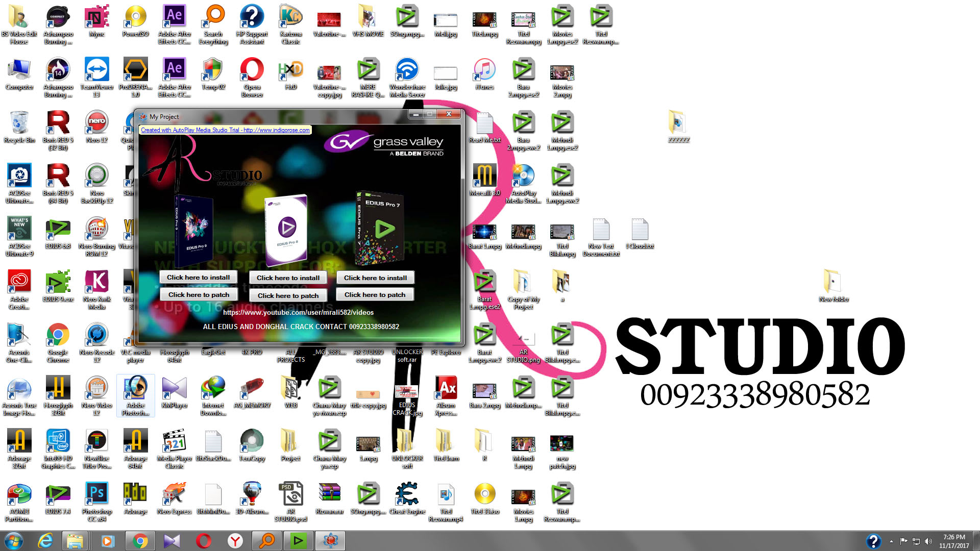
Task: Select Wondershare Media Server icon
Action: (x=407, y=78)
